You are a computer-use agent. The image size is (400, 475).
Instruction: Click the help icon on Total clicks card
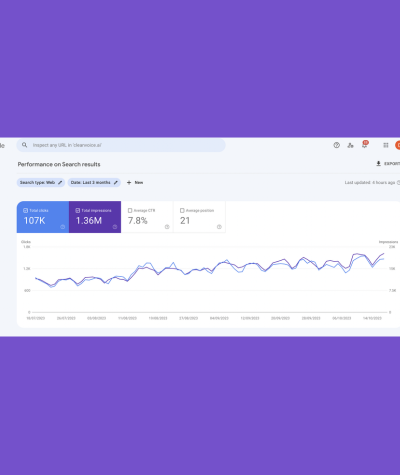63,227
